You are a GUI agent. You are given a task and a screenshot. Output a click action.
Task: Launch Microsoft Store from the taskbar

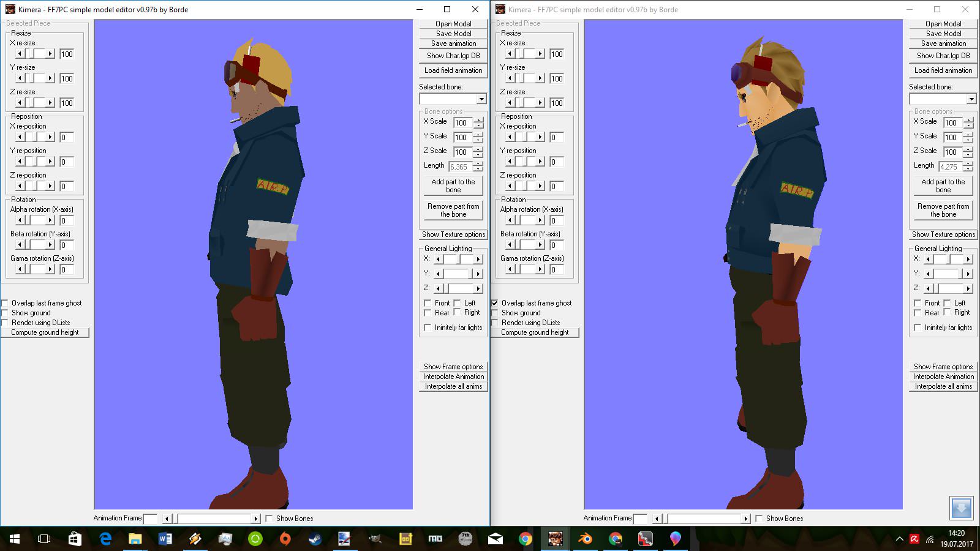pyautogui.click(x=75, y=539)
